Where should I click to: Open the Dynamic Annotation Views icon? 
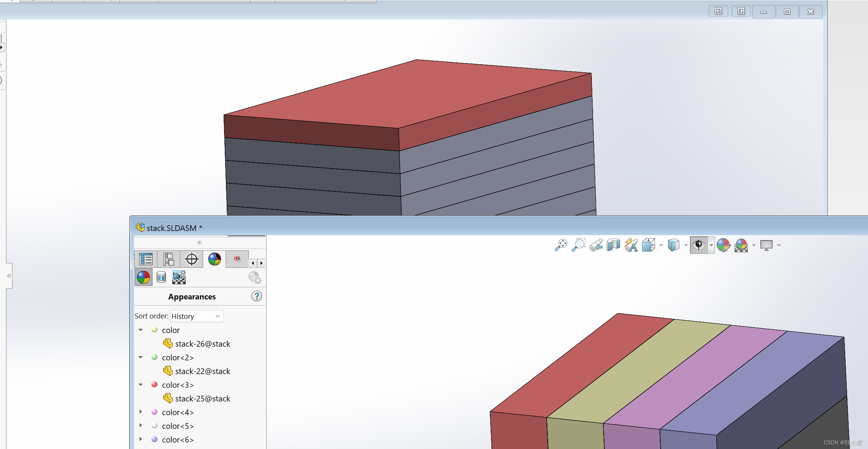[x=631, y=245]
